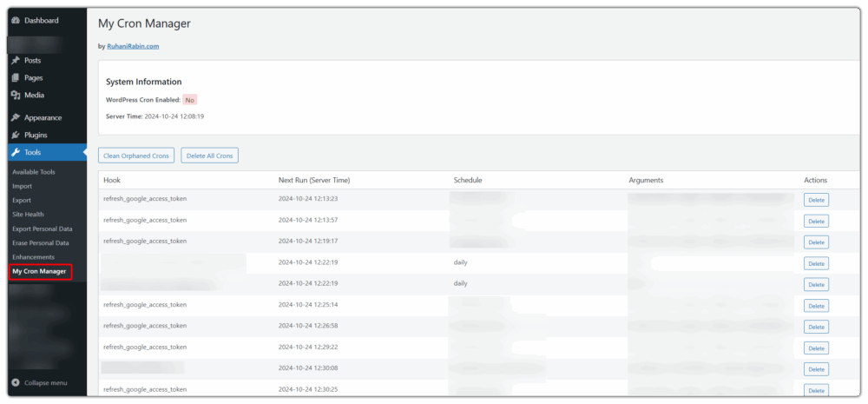
Task: Select Available Tools submenu item
Action: click(34, 172)
